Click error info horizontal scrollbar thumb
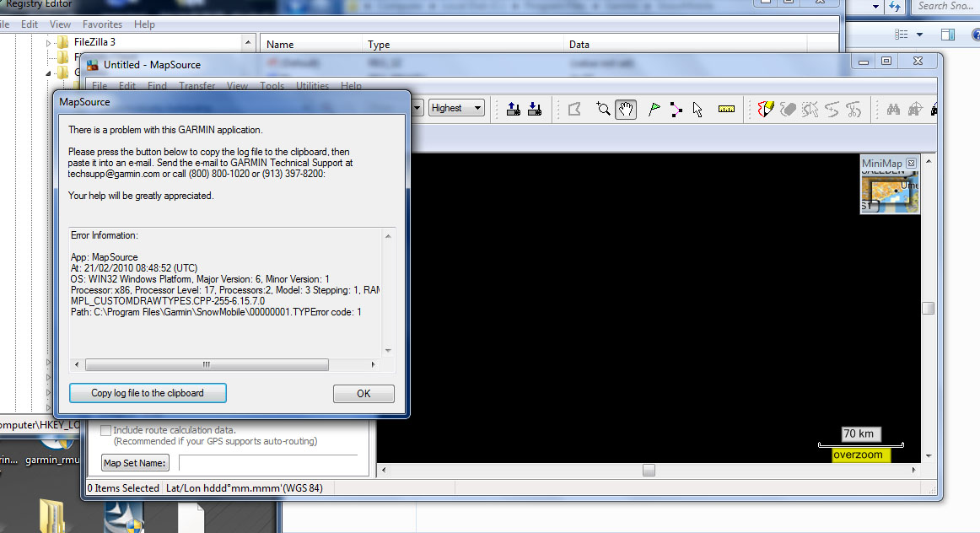Image resolution: width=980 pixels, height=533 pixels. coord(207,364)
